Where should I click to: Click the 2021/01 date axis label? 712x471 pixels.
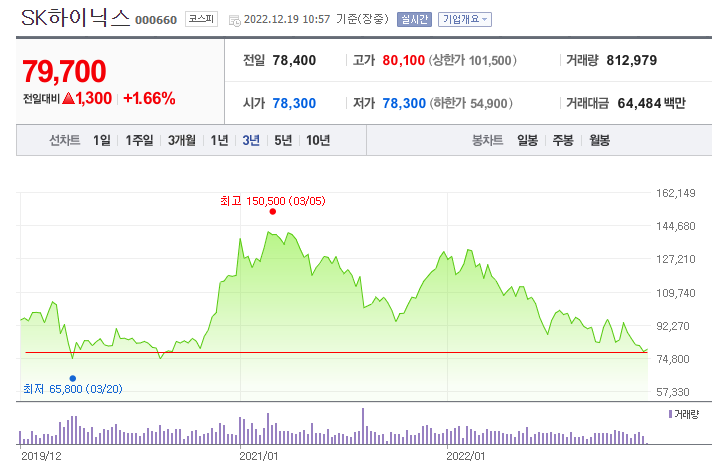click(x=259, y=456)
